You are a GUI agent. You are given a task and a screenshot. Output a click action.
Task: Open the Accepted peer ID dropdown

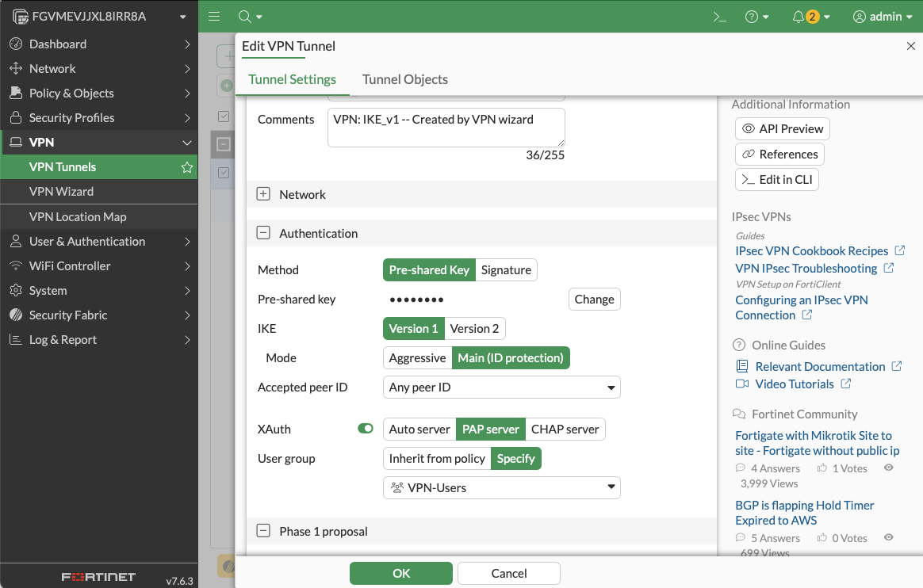pyautogui.click(x=501, y=388)
